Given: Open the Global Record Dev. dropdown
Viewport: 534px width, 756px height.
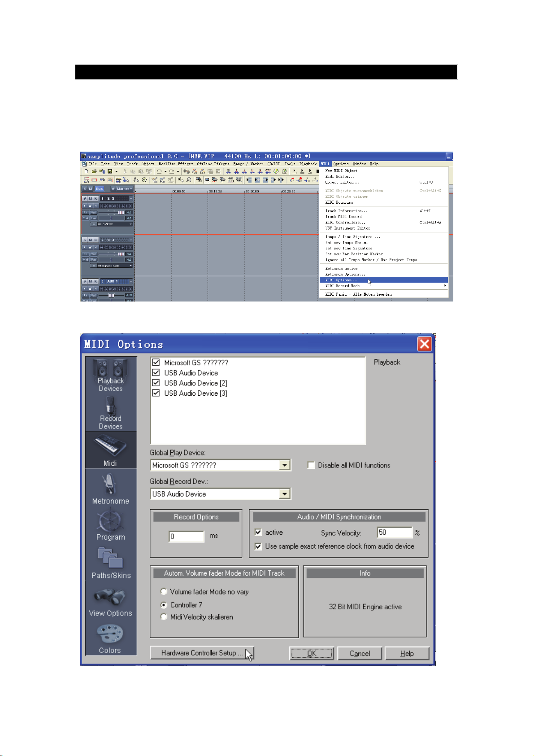Looking at the screenshot, I should [x=284, y=494].
